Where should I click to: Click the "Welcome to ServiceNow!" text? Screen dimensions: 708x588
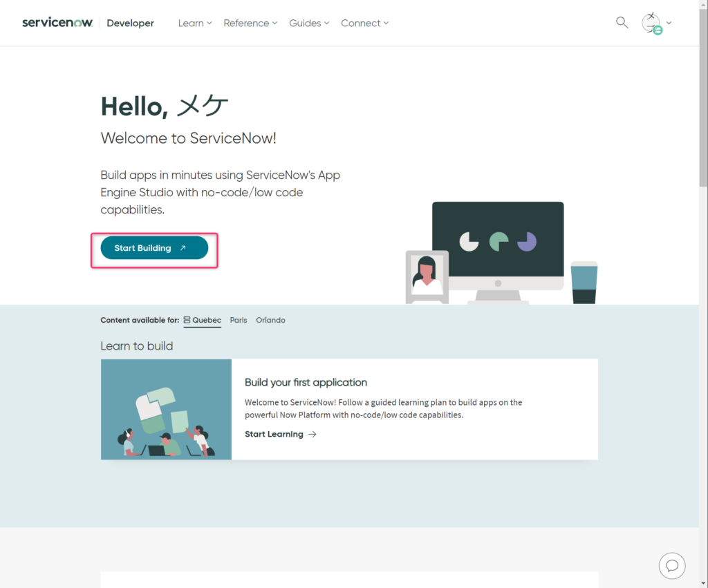[x=188, y=138]
